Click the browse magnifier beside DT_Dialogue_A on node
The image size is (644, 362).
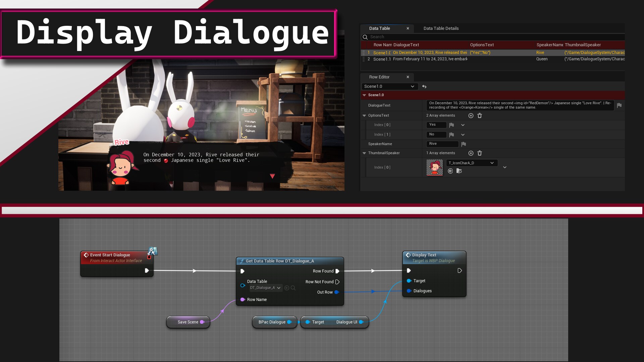[x=293, y=288]
